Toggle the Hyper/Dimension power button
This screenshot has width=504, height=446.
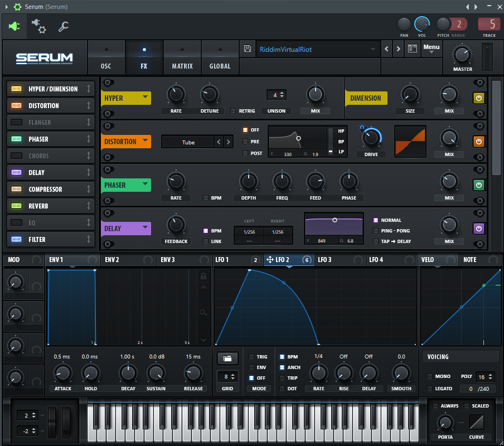click(478, 98)
